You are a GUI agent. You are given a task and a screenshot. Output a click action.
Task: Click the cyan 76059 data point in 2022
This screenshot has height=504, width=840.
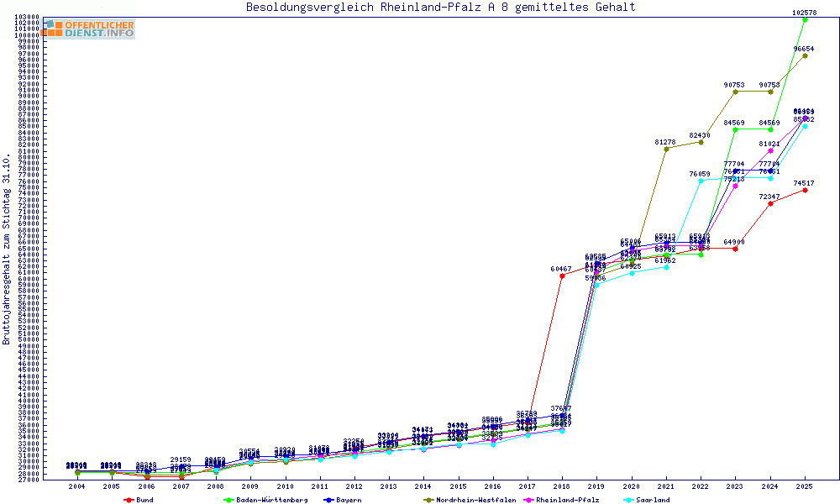click(x=701, y=181)
